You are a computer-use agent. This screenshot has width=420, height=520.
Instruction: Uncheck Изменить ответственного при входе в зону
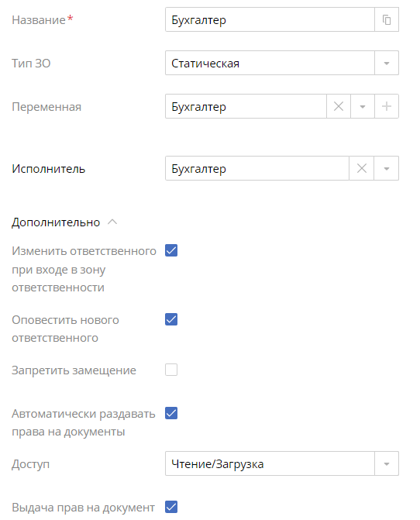(171, 250)
